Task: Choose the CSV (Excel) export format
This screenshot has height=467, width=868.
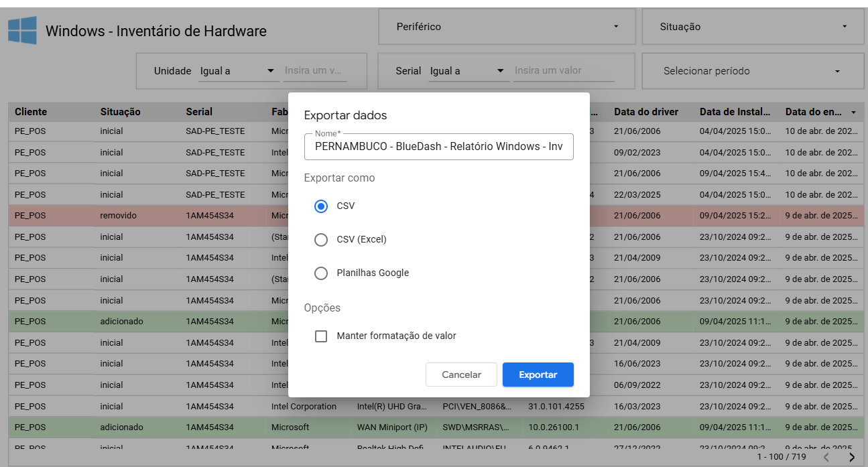Action: click(321, 240)
